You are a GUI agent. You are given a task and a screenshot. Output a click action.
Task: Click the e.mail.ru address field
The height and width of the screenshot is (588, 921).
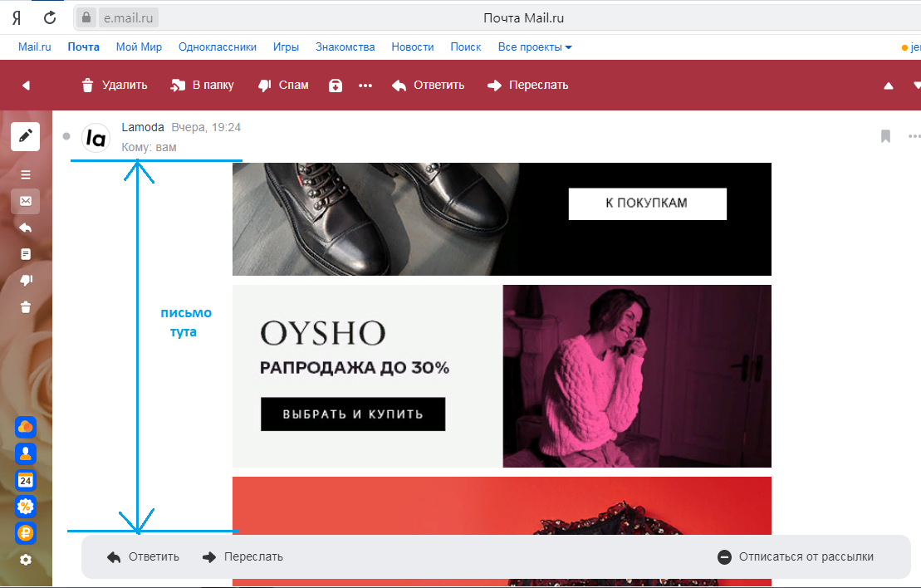click(128, 18)
